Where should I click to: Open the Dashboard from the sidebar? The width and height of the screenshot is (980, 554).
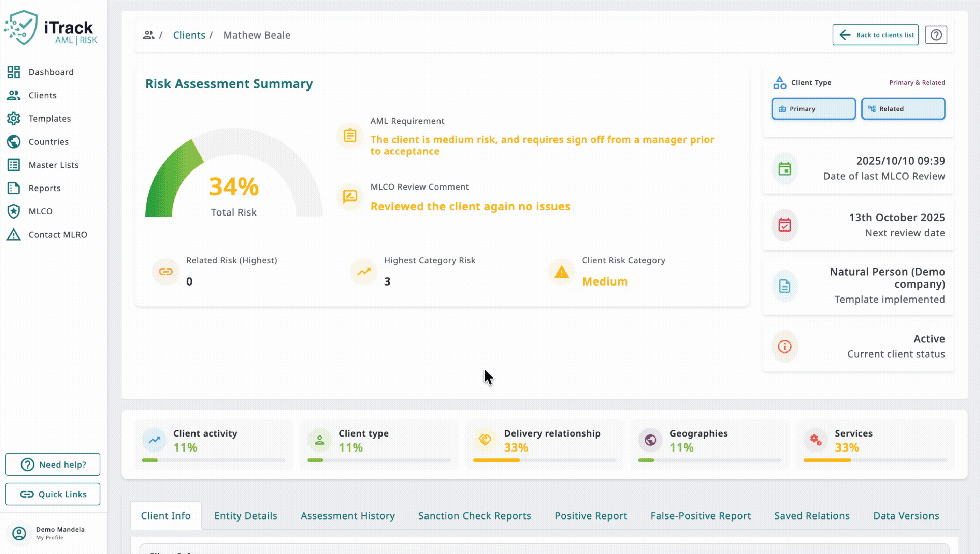(51, 72)
